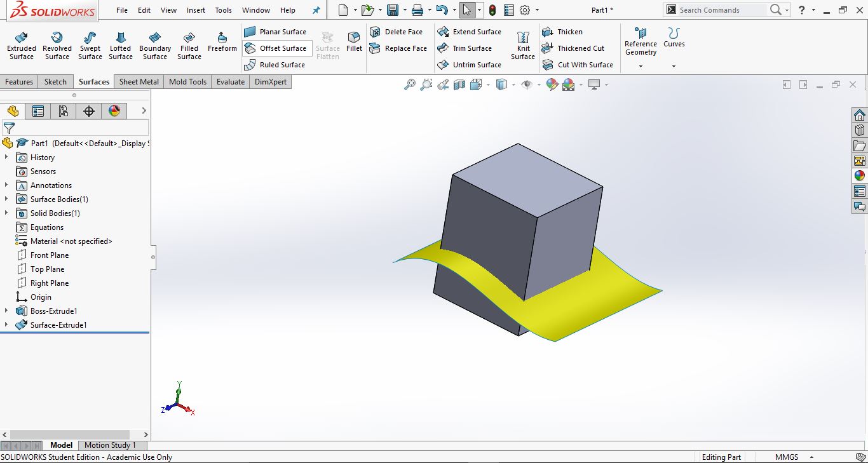Screen dimensions: 868x463
Task: Click the Thicken command
Action: coord(562,32)
